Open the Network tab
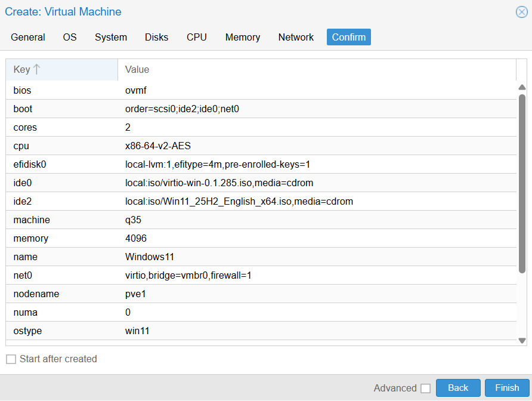The image size is (532, 401). click(296, 37)
